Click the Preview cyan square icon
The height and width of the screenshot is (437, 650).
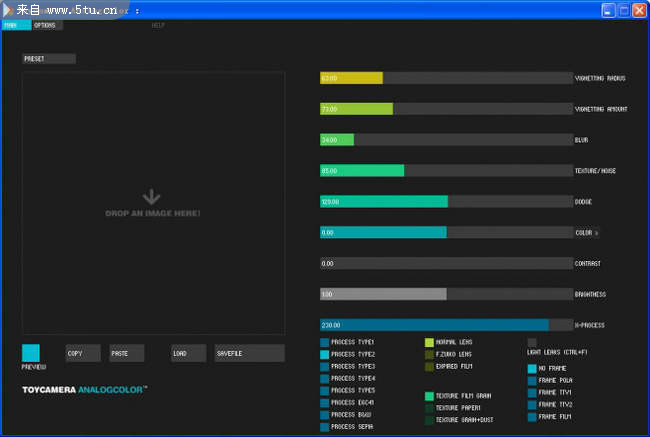coord(31,353)
